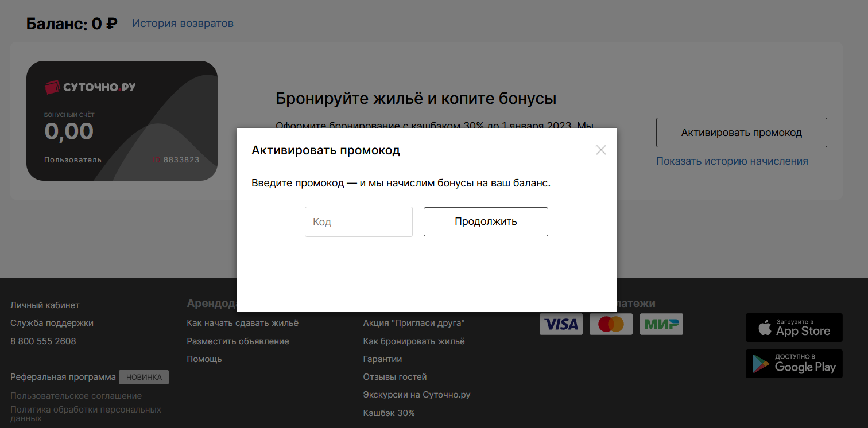Click the Бронируйте жильё и копите бонусы heading
The height and width of the screenshot is (428, 868).
416,99
